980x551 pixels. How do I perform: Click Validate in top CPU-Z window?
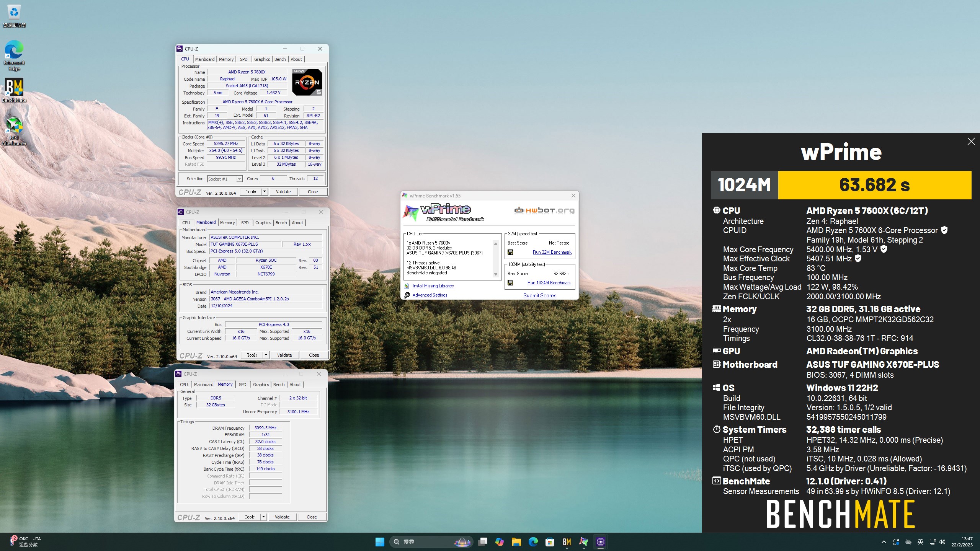coord(283,192)
